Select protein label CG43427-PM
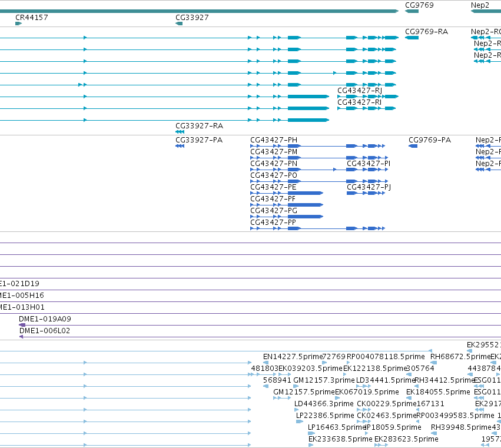Viewport: 501px width, 448px height. coord(274,152)
